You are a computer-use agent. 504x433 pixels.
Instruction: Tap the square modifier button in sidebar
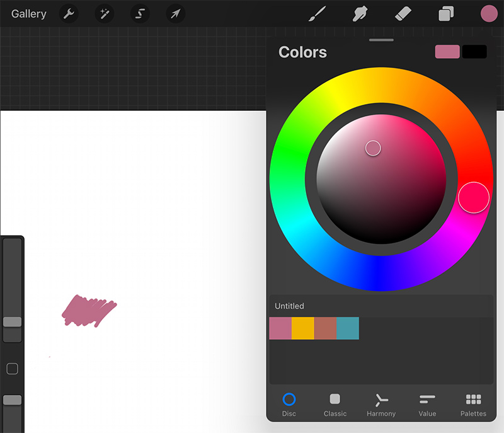pos(12,369)
